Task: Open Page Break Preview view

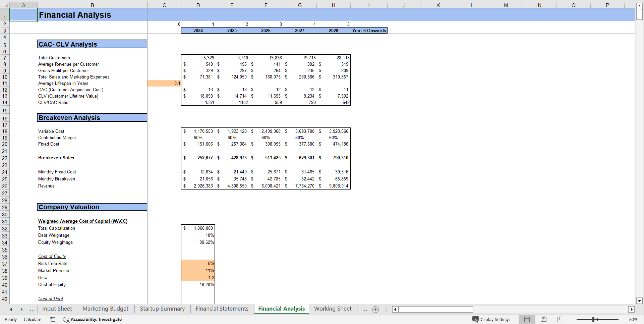Action: coord(560,319)
